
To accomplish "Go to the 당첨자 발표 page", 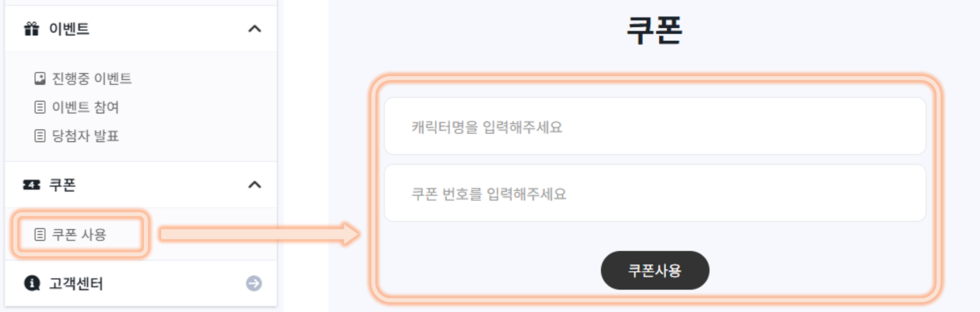I will (85, 136).
